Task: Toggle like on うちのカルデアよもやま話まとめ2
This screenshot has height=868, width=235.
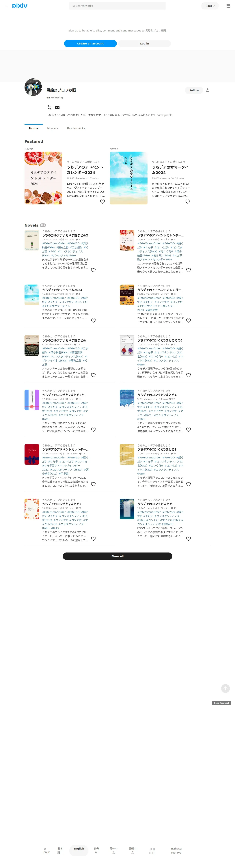Action: [x=93, y=270]
